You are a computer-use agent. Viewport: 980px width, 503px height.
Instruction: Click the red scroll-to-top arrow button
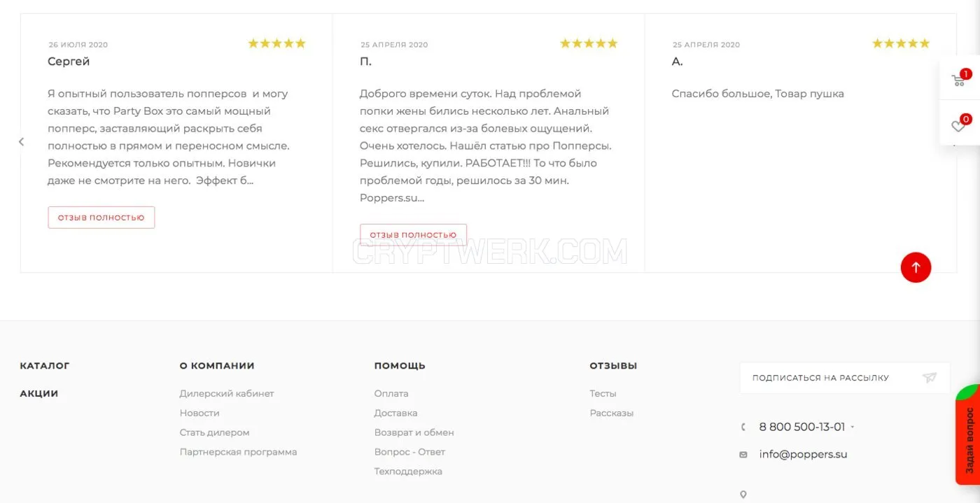916,267
